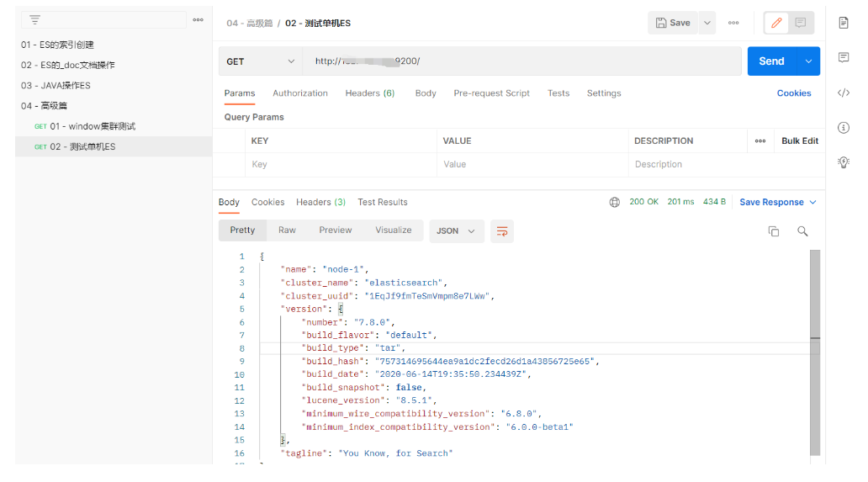Click the request URL input field
This screenshot has width=868, height=482.
(521, 61)
